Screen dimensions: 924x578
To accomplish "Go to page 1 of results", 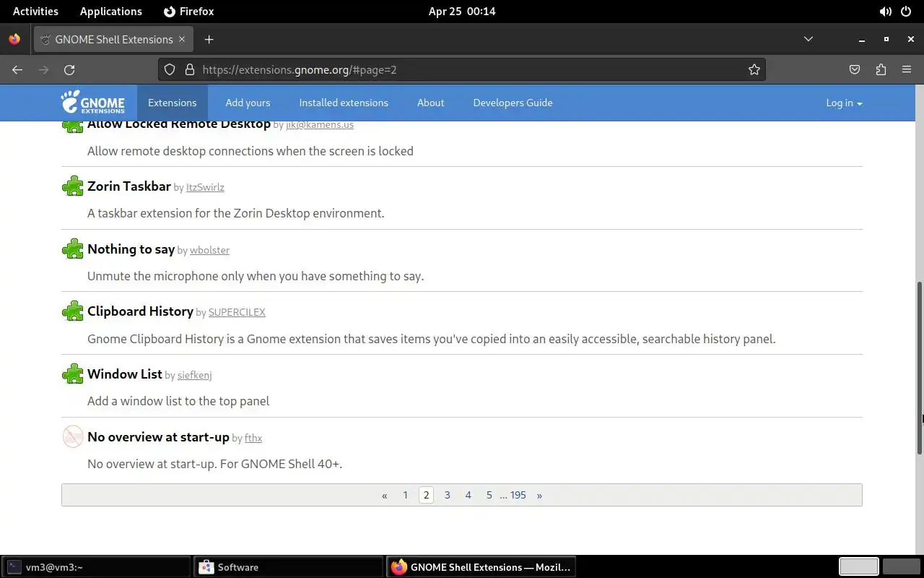I will (405, 495).
